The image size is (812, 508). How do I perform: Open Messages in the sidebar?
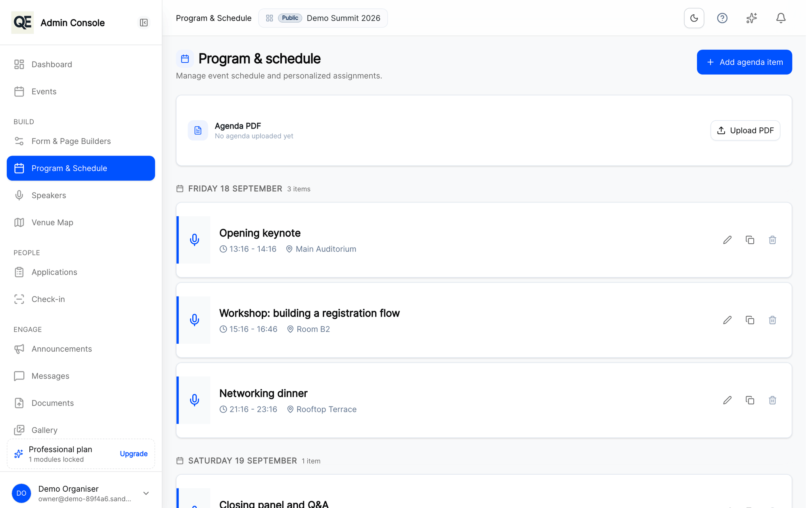click(81, 376)
